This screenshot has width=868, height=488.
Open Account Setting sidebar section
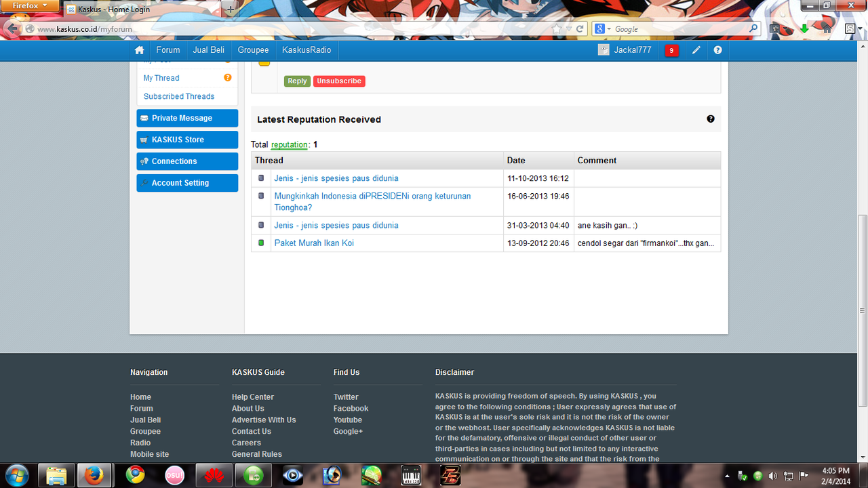[x=187, y=183]
